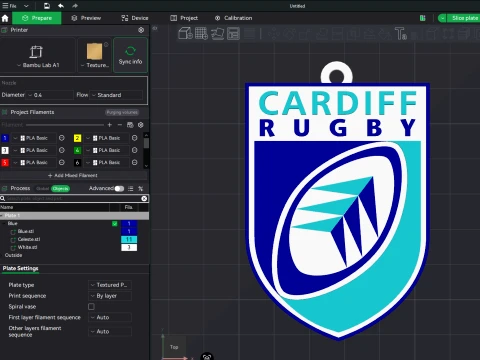Open filament 1 PLA Basic dropdown
The height and width of the screenshot is (360, 480).
(x=34, y=138)
